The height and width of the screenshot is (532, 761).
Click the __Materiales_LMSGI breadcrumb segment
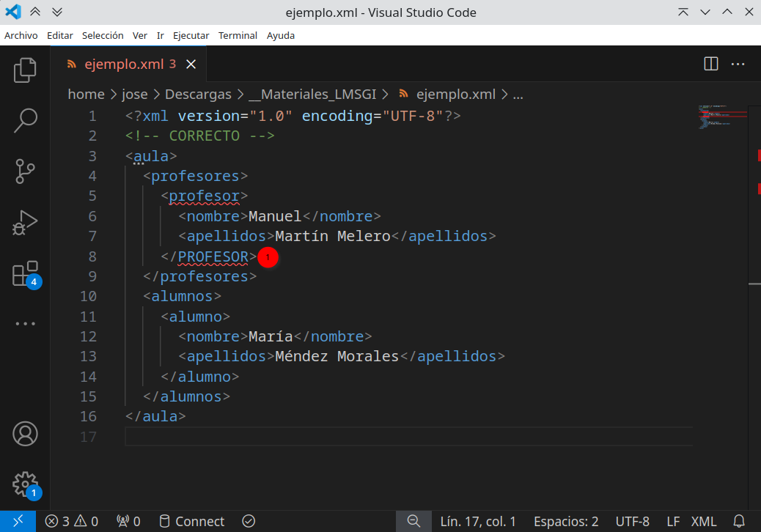312,94
